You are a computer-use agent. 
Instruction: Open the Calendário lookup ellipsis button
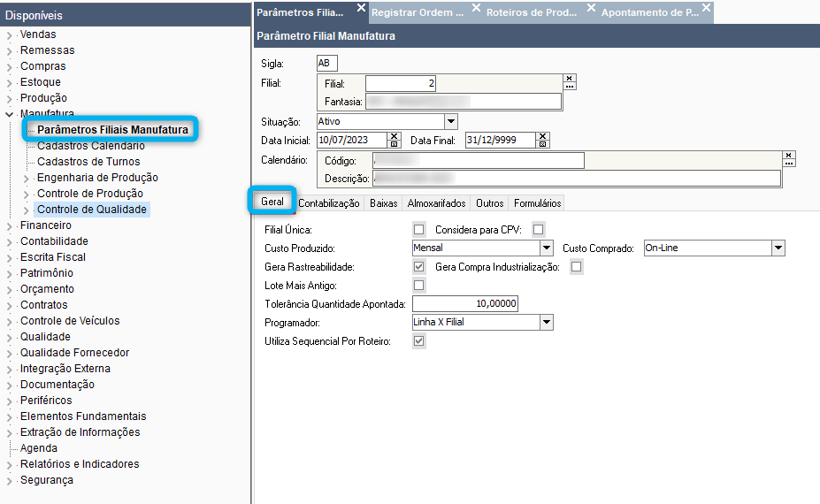click(x=789, y=163)
